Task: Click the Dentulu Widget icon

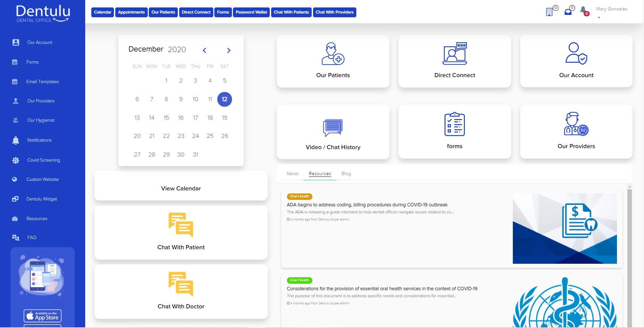Action: tap(15, 199)
